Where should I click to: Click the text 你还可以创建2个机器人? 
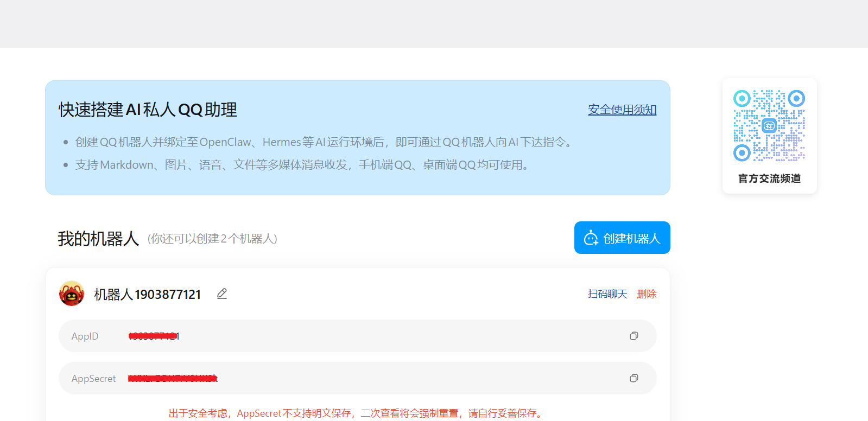pos(212,239)
